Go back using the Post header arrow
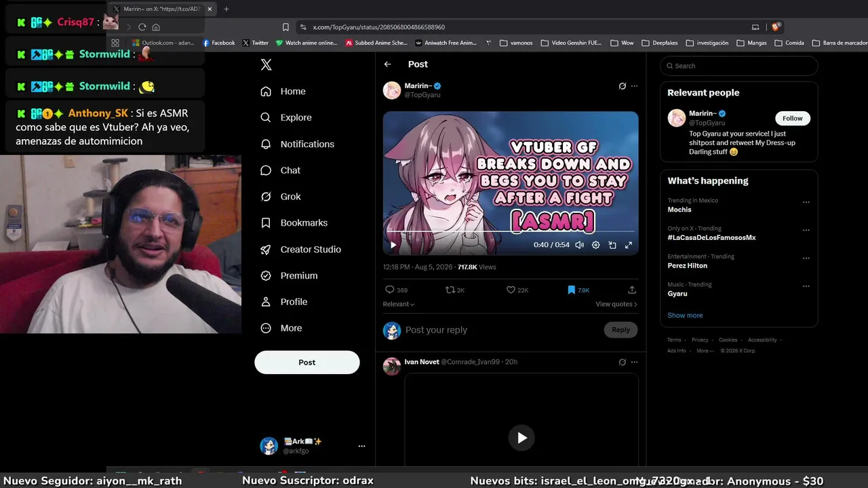Viewport: 868px width, 488px height. [x=387, y=64]
